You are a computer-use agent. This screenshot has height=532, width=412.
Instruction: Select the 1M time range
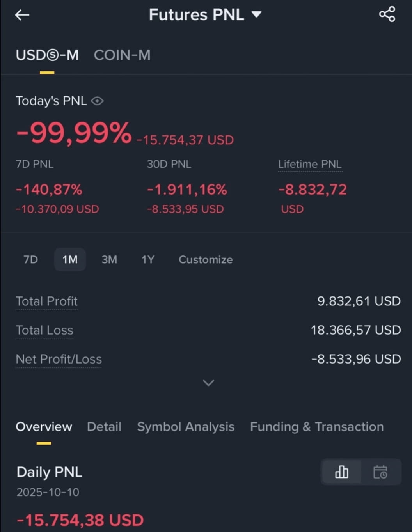pos(70,259)
